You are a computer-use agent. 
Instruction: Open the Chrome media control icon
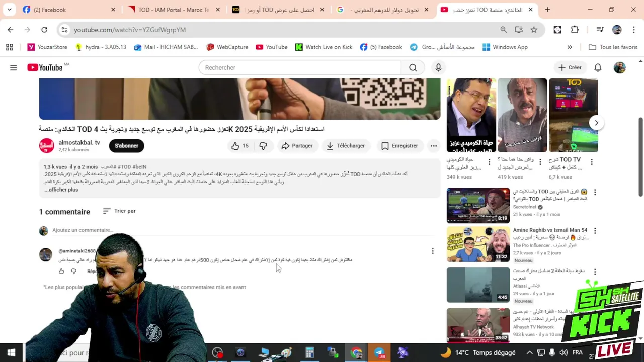coord(600,30)
